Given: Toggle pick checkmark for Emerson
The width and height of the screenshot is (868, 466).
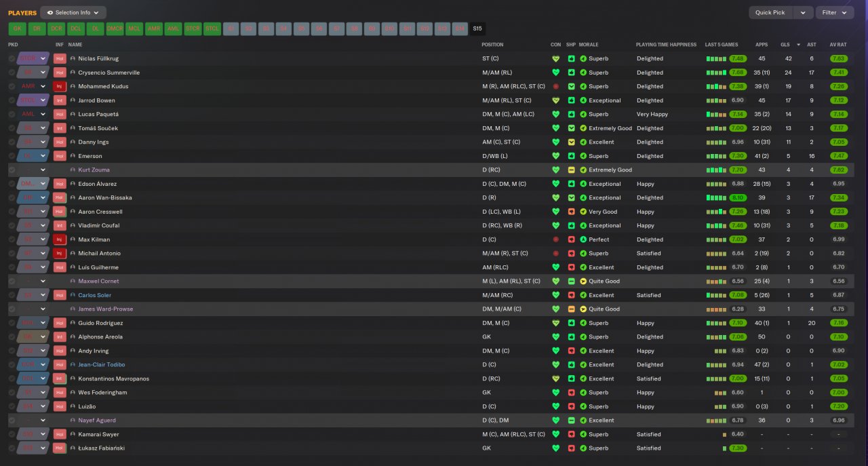Looking at the screenshot, I should point(12,156).
